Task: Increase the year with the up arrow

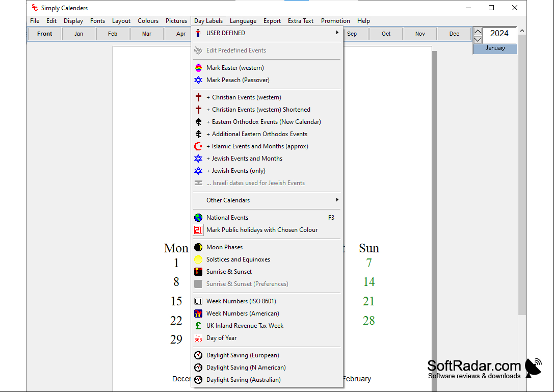Action: (x=478, y=32)
